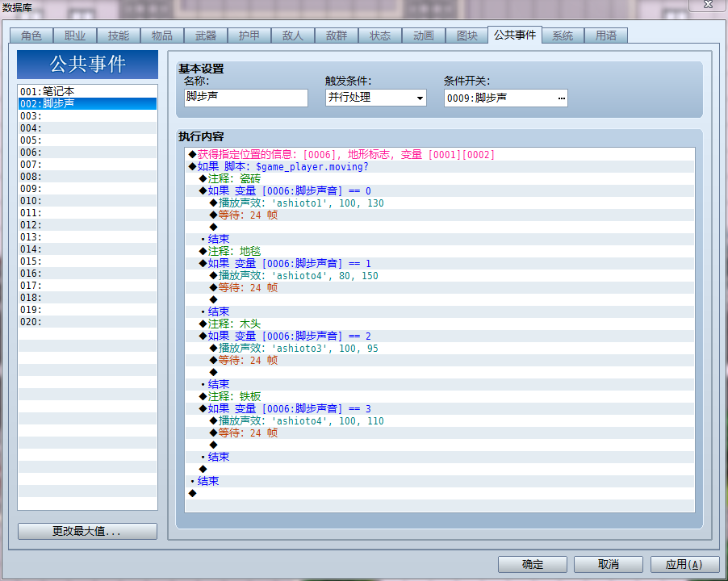Viewport: 728px width, 581px height.
Task: Select empty list entry 003:
Action: 87,115
